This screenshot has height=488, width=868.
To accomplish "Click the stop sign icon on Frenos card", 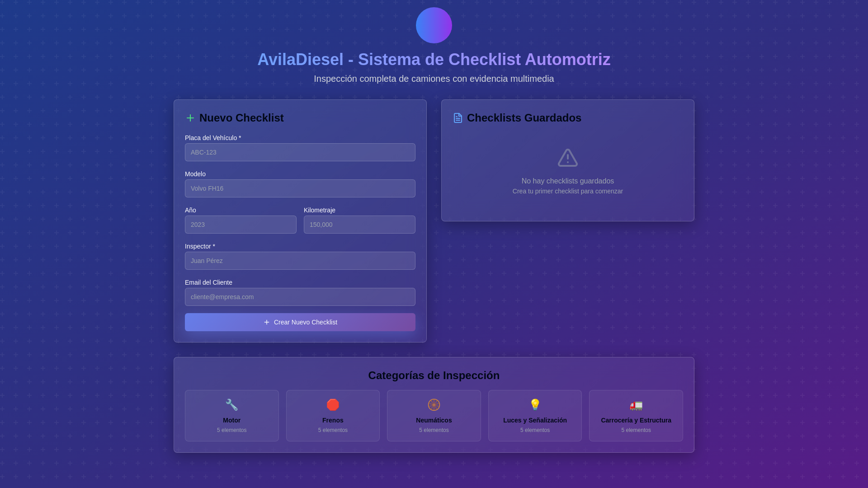I will point(333,405).
